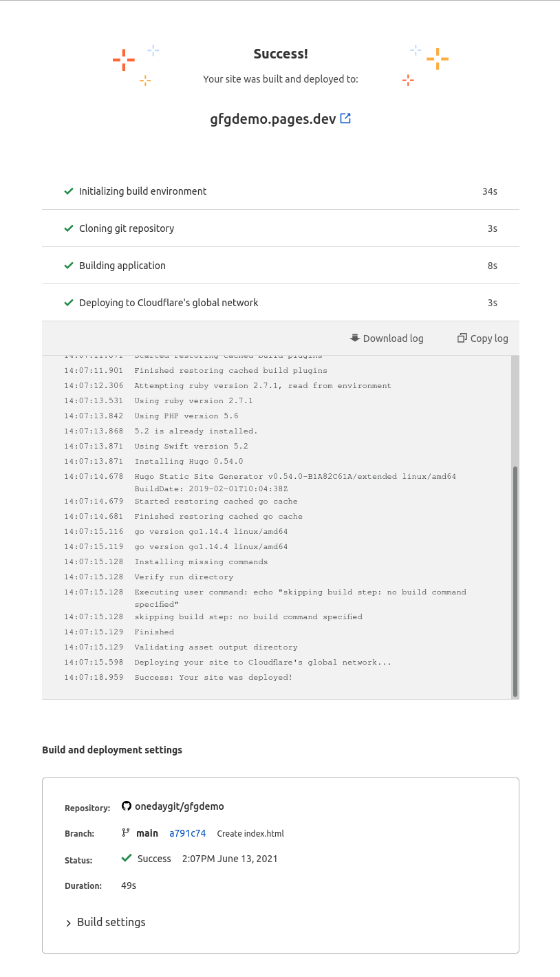This screenshot has height=977, width=560.
Task: Click the git branch icon next to main
Action: click(126, 833)
